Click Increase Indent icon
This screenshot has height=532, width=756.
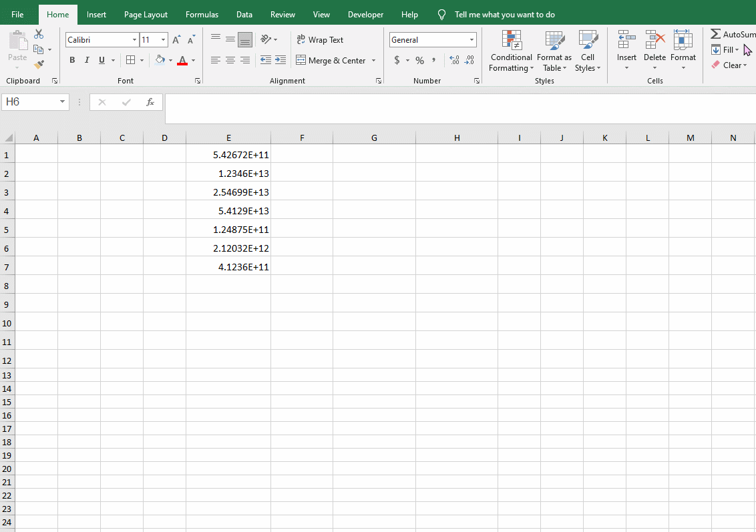pos(280,60)
